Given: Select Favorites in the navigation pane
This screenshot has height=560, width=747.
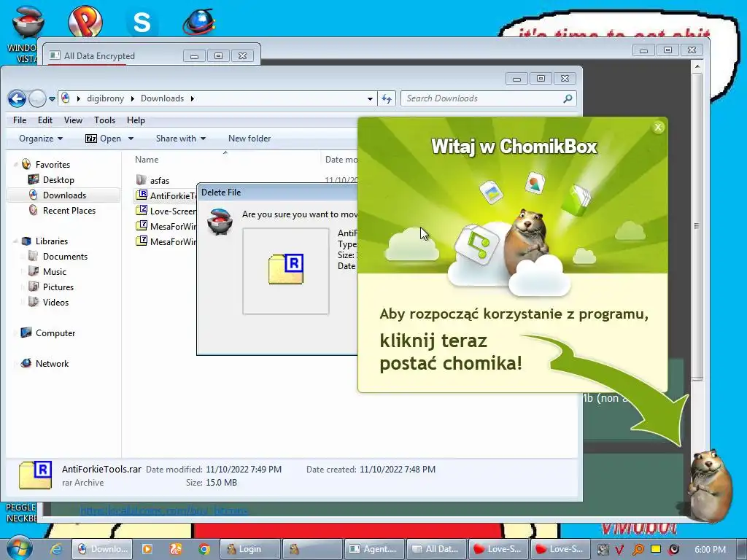Looking at the screenshot, I should click(53, 165).
